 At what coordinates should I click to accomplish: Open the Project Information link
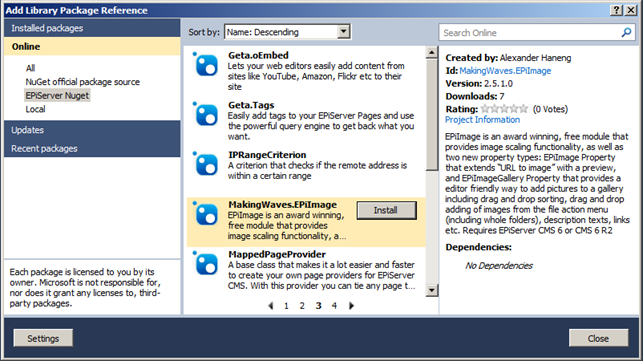coord(482,120)
